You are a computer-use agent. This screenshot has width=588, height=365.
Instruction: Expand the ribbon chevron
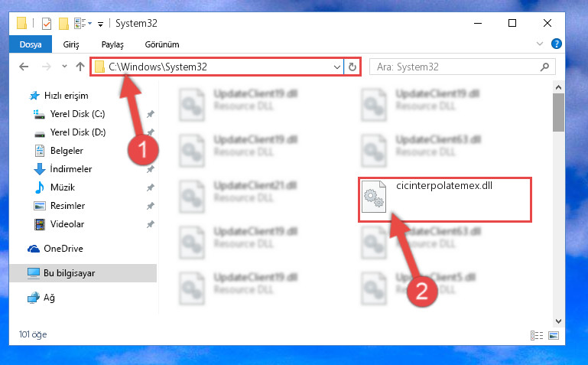pos(540,44)
